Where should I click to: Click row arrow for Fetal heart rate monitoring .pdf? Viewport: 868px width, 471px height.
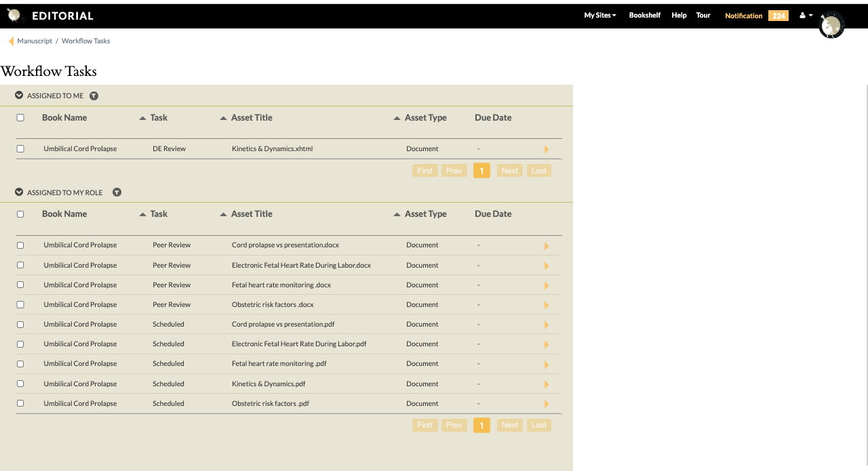(x=547, y=365)
